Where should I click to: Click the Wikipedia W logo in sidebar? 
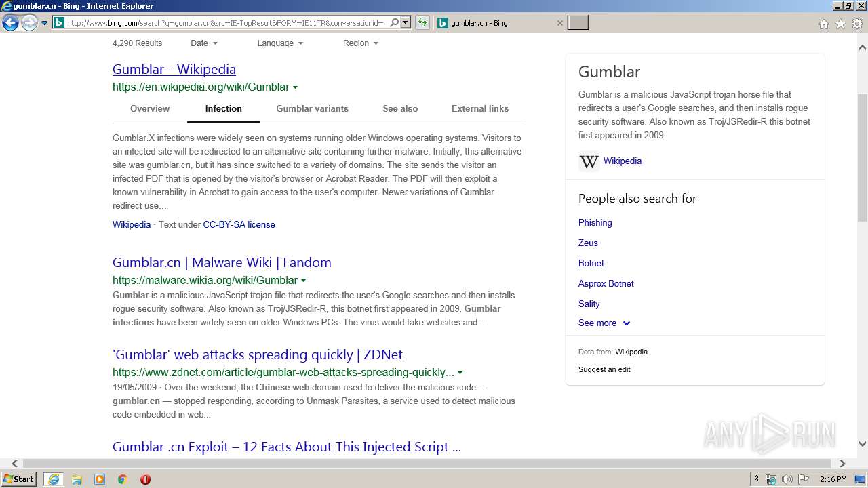pos(589,161)
